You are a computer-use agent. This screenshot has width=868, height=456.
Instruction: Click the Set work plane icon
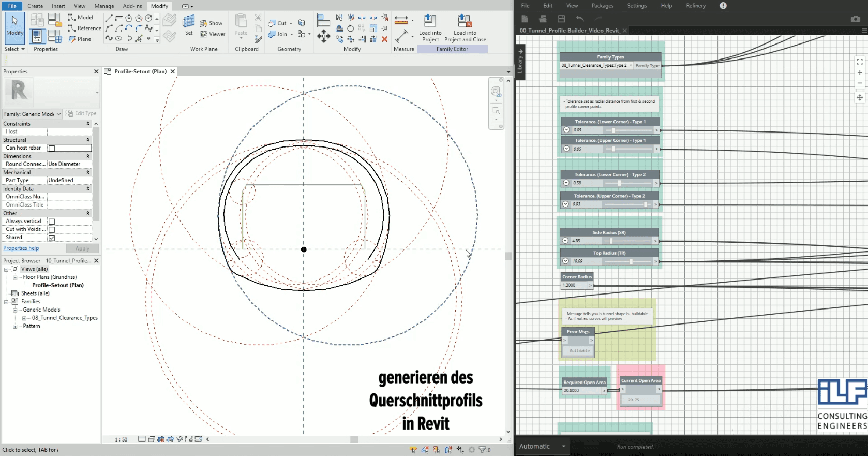point(189,25)
